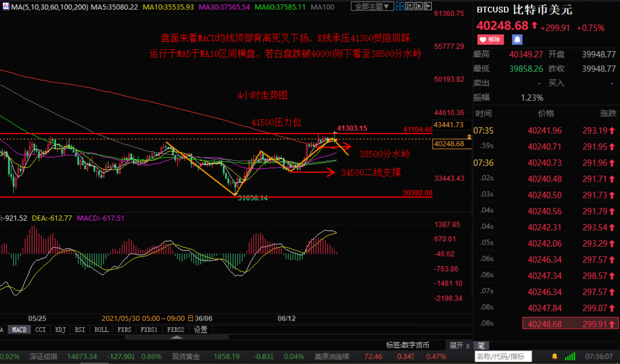Click the 07:35 tick row price 40241.96
The height and width of the screenshot is (364, 620).
(x=545, y=131)
